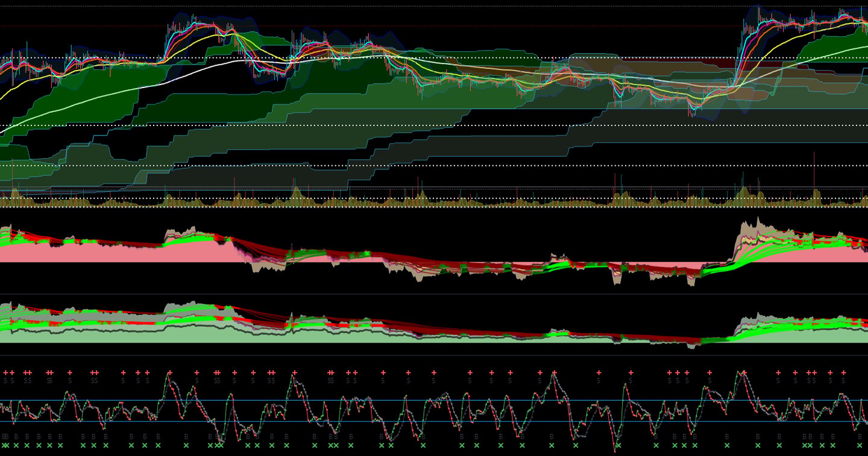This screenshot has width=868, height=456.
Task: Select the tallest red volume spike near the right
Action: click(x=814, y=179)
